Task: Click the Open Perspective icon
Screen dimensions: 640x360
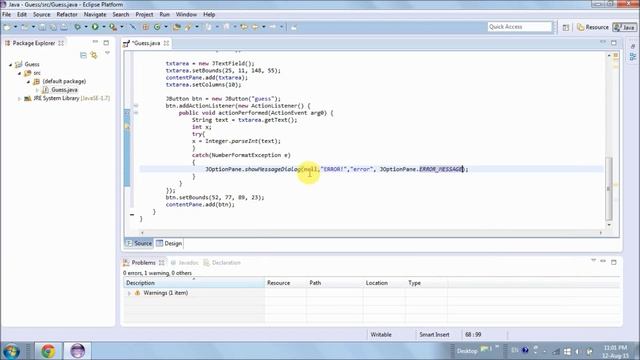Action: pos(566,27)
